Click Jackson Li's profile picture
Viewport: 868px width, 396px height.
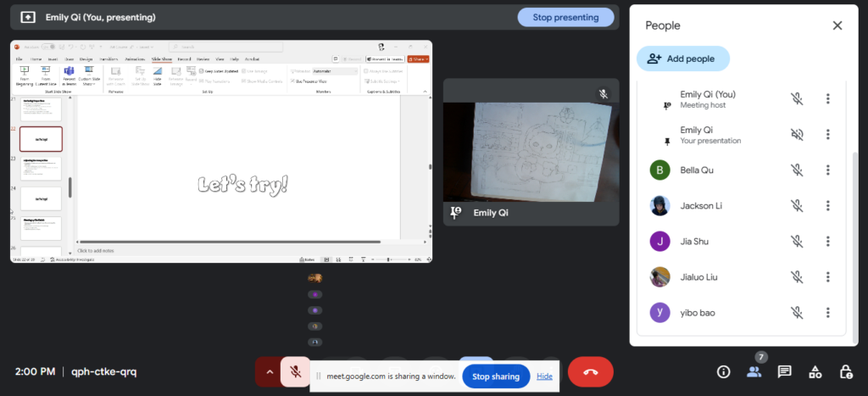point(659,206)
